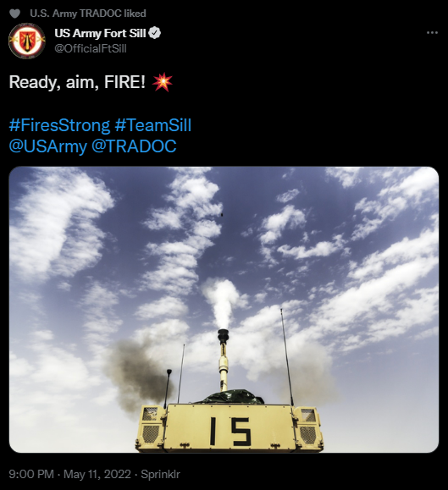Click the explosion emoji after FIRE!
This screenshot has height=490, width=448.
tap(162, 82)
